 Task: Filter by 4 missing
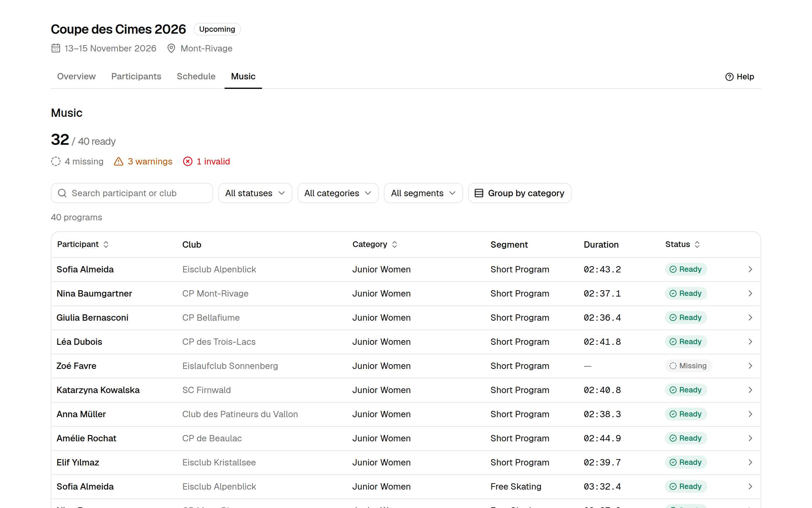coord(77,162)
